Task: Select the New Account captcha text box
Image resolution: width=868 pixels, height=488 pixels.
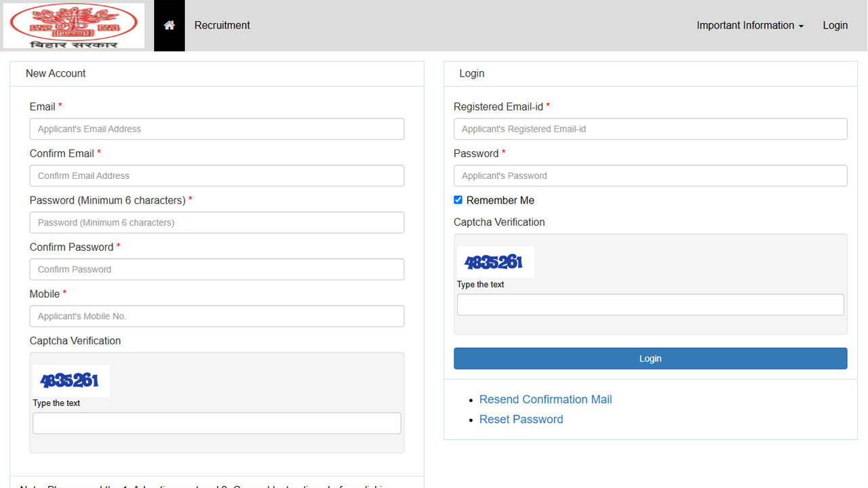Action: tap(217, 423)
